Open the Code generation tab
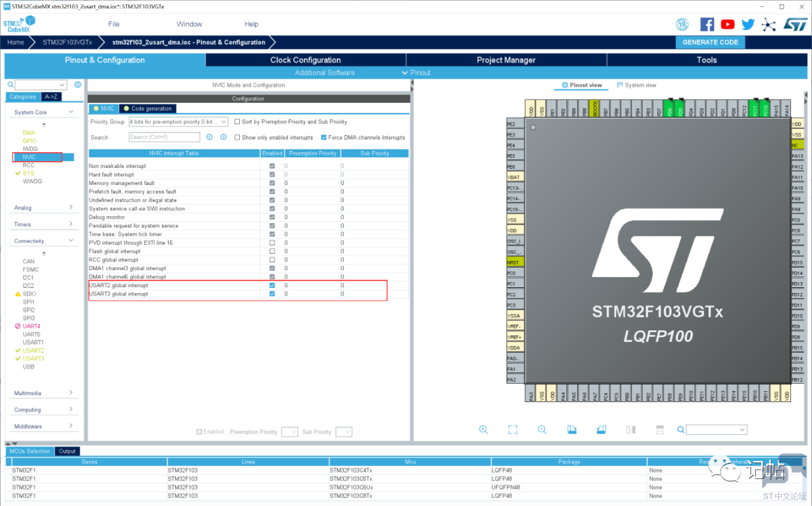 147,108
